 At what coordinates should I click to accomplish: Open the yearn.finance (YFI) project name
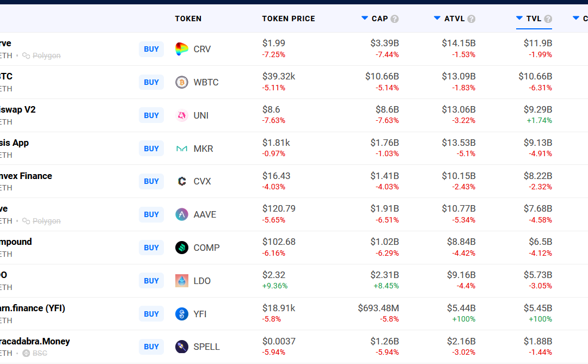[x=33, y=308]
